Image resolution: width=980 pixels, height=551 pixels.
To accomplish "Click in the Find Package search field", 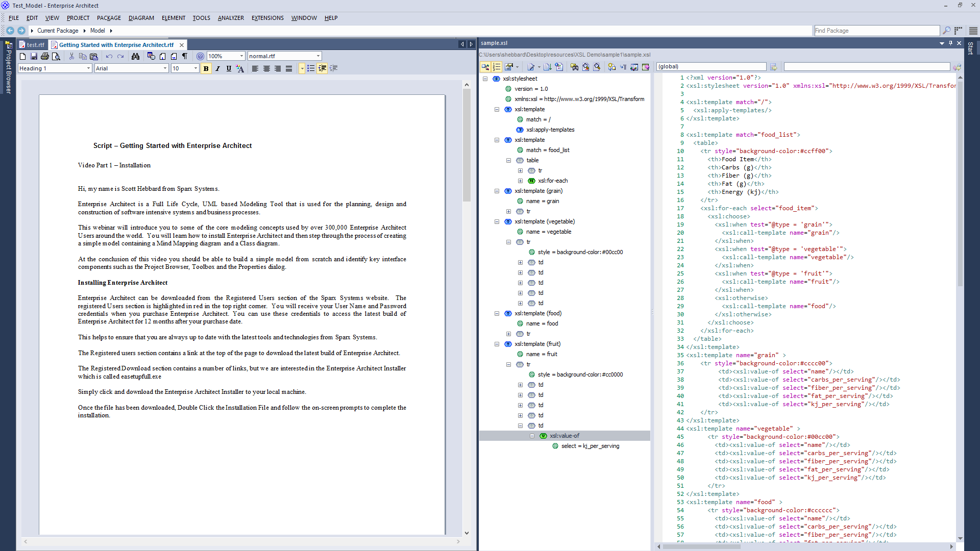I will [x=876, y=31].
